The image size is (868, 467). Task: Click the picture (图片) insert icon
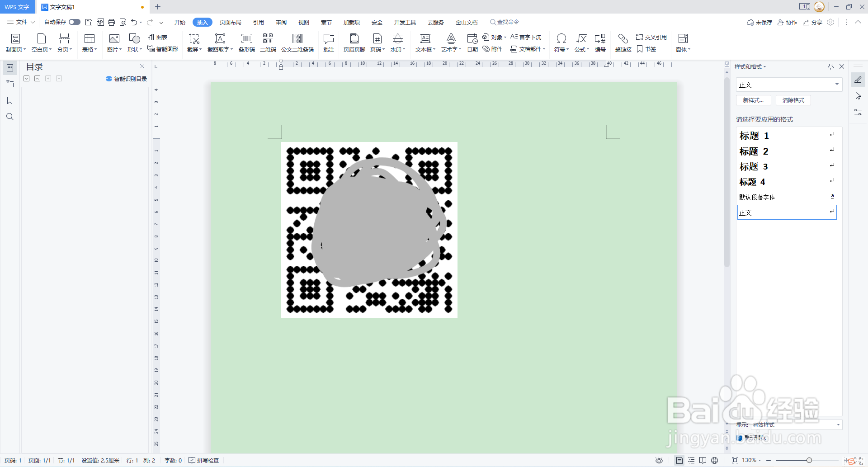click(114, 39)
